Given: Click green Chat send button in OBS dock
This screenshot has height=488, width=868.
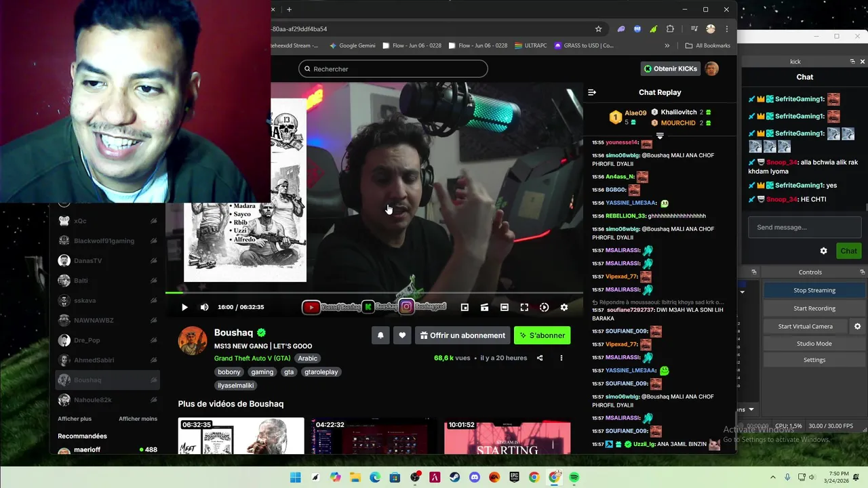Looking at the screenshot, I should tap(848, 251).
